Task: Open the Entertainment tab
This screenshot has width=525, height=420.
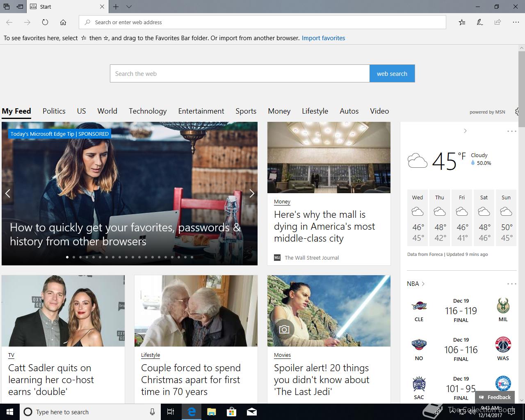Action: click(x=201, y=111)
